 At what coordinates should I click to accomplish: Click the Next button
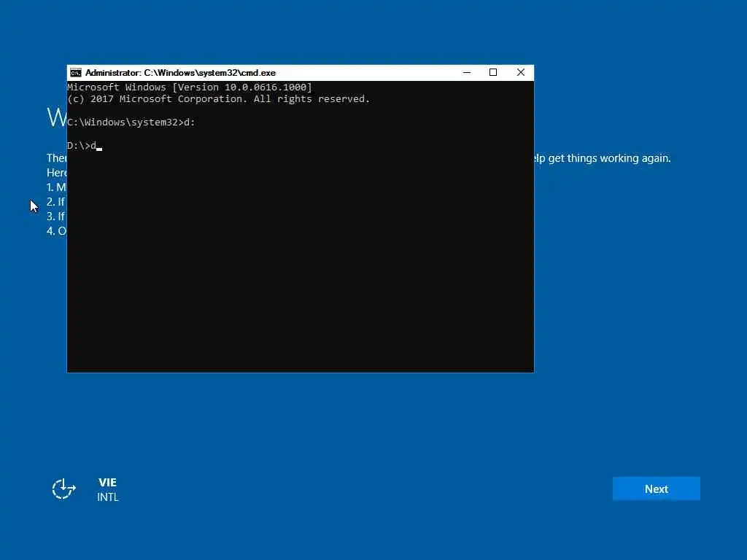click(656, 489)
